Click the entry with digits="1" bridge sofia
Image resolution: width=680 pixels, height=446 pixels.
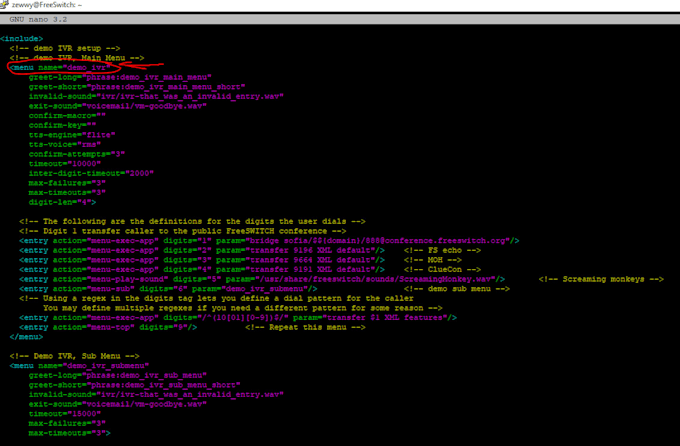269,241
